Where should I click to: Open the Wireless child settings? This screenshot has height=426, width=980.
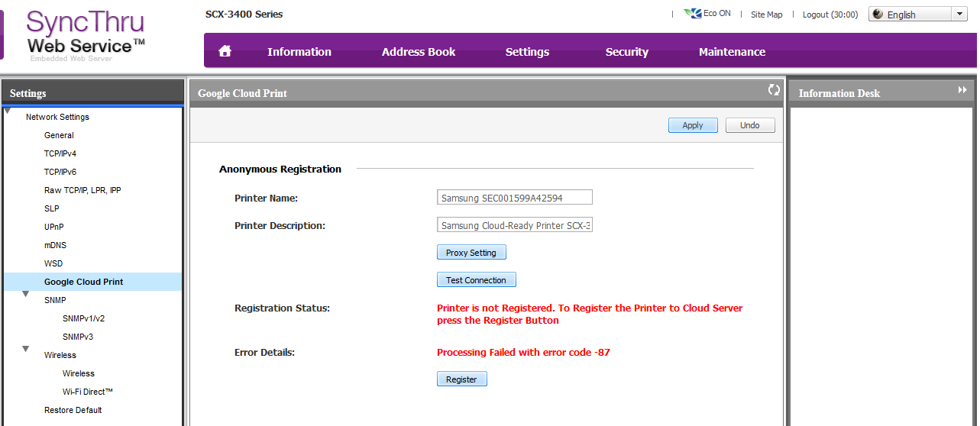click(x=79, y=373)
